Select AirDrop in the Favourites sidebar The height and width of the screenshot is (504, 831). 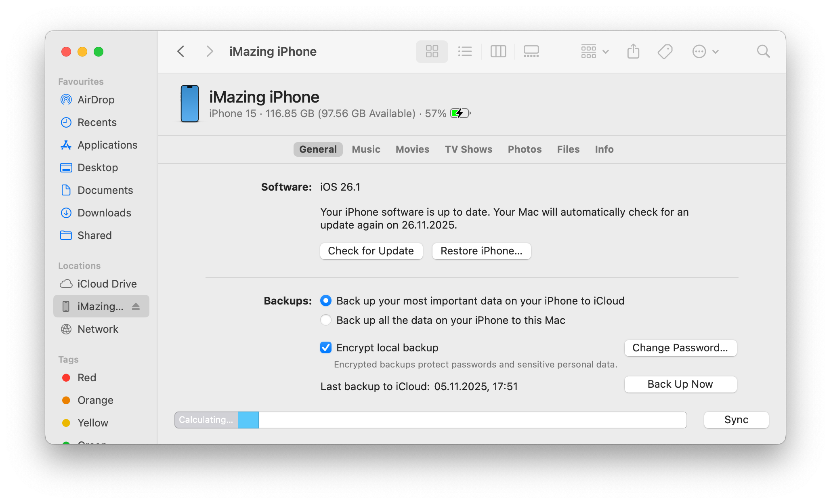pos(95,100)
